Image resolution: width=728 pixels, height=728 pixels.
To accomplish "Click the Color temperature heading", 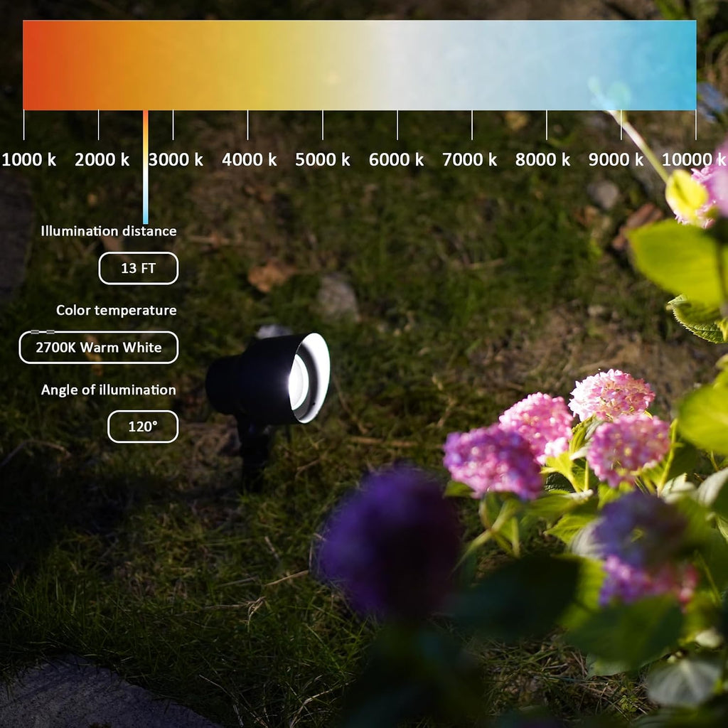I will (x=116, y=310).
